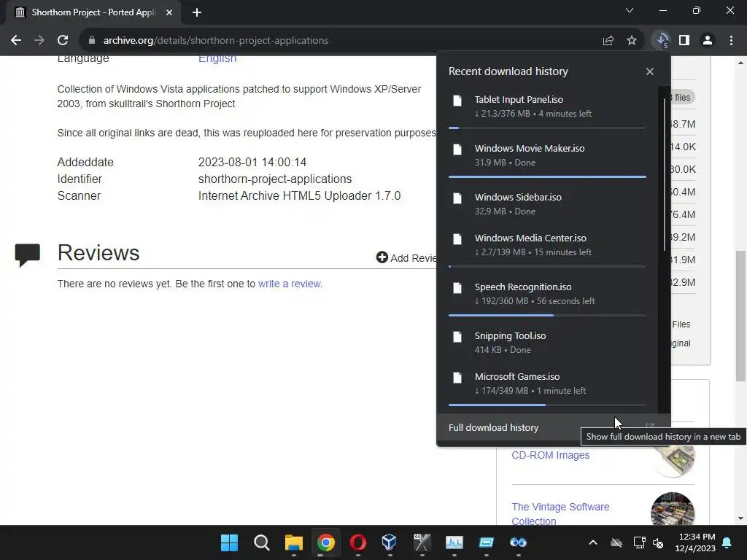Click the Tablet Input Panel.iso file icon
The width and height of the screenshot is (747, 560).
[457, 101]
